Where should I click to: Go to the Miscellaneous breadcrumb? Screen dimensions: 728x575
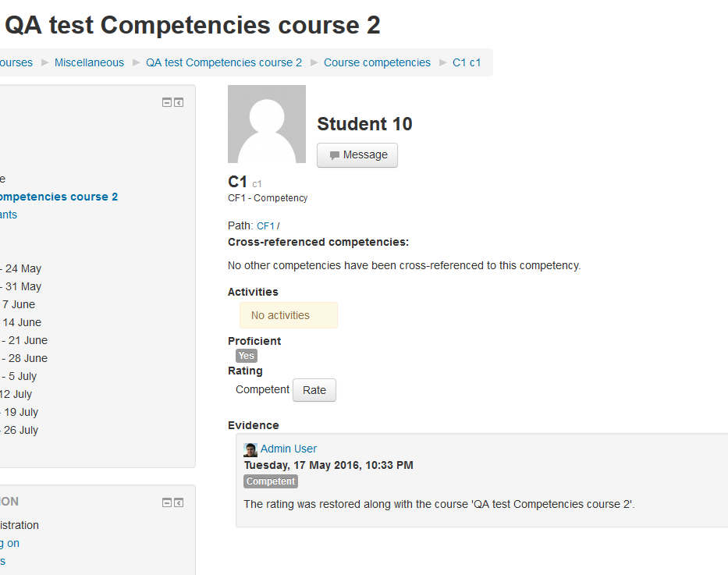click(x=89, y=62)
